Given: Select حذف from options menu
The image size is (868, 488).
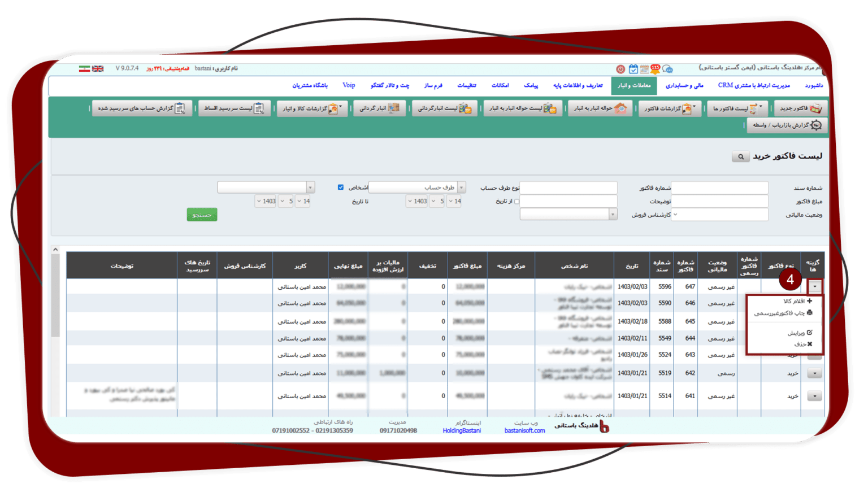Looking at the screenshot, I should pyautogui.click(x=803, y=344).
